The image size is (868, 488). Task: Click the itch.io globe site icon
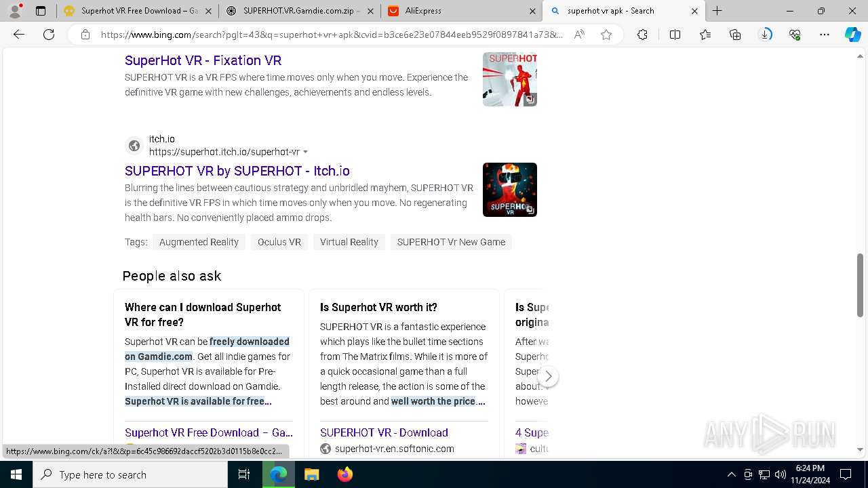click(134, 146)
